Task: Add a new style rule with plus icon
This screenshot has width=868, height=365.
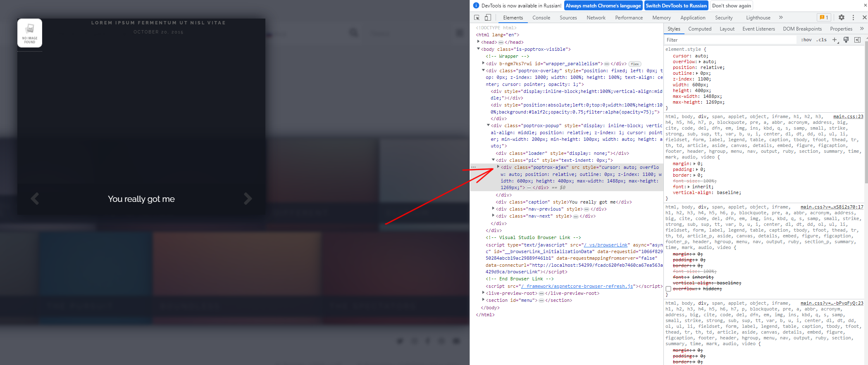Action: 835,40
